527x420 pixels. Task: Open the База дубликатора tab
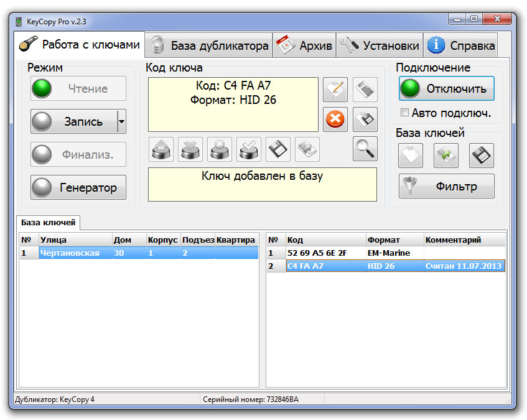tap(208, 45)
